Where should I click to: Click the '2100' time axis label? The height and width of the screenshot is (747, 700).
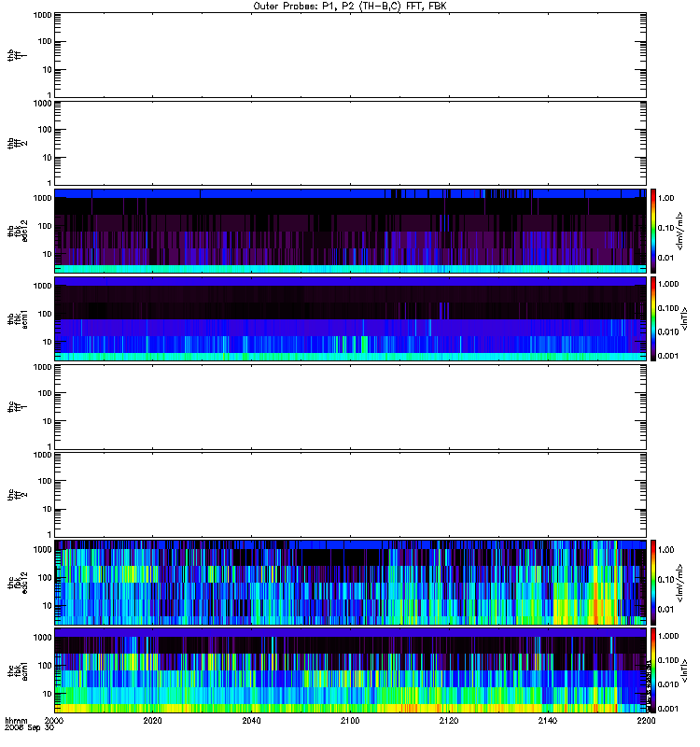pos(350,720)
